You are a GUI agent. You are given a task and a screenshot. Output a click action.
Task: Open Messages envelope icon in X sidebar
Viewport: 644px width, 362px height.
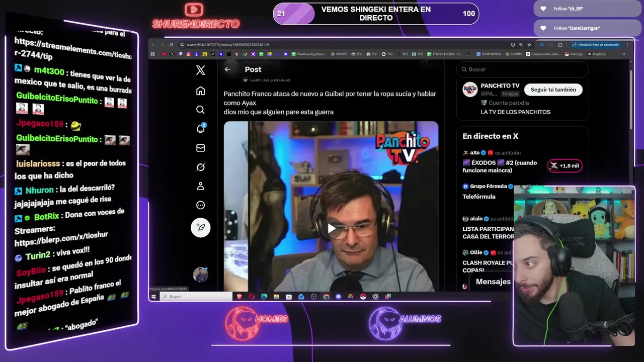tap(200, 148)
